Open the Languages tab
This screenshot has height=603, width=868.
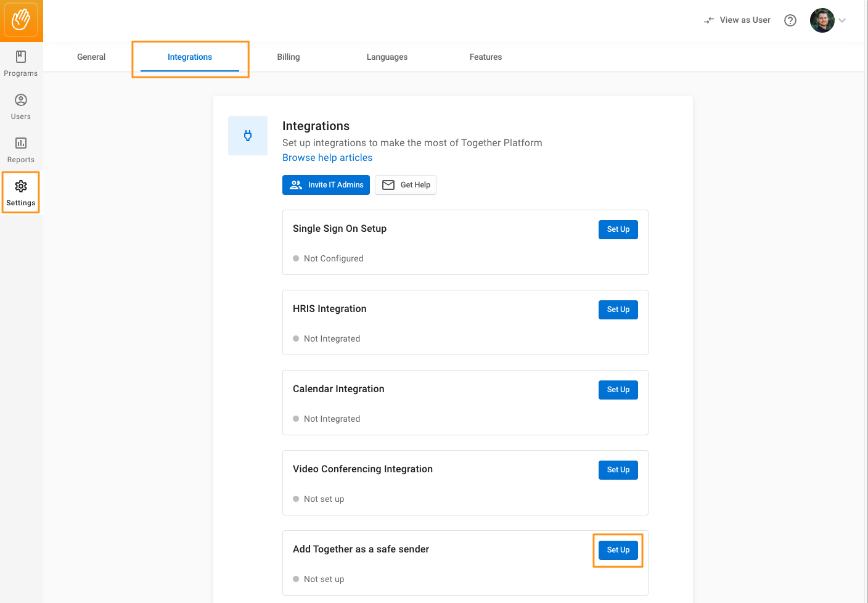point(387,57)
